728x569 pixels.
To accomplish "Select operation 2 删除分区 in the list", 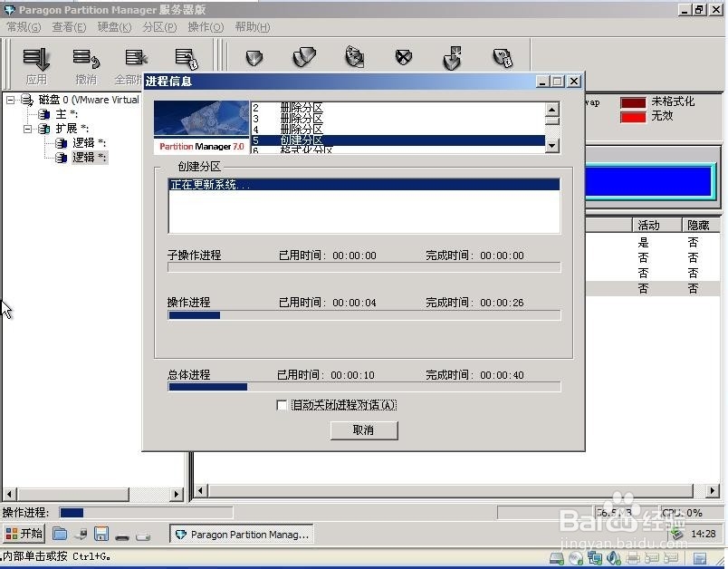I will click(398, 108).
